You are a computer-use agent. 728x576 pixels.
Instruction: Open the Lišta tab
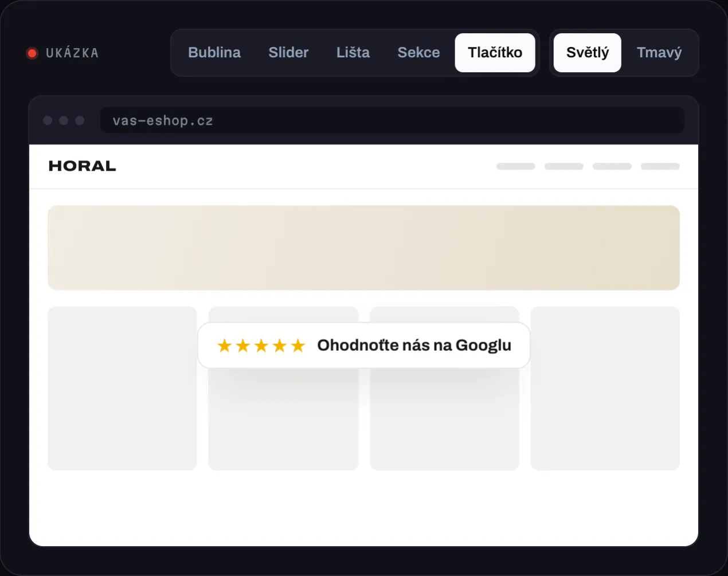[353, 53]
